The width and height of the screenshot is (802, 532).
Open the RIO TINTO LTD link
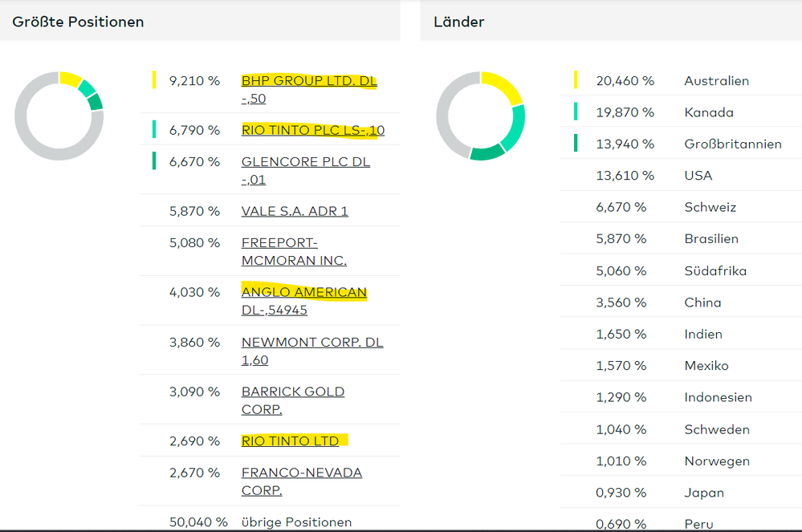click(x=290, y=441)
